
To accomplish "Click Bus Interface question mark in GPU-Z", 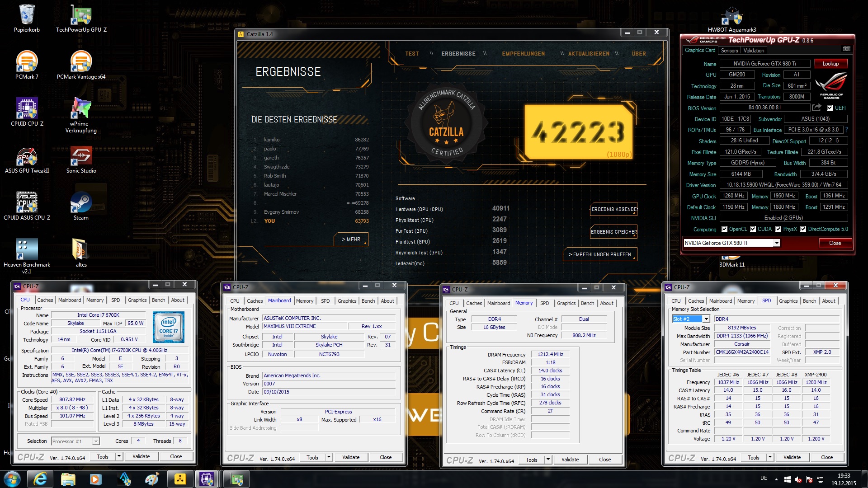I will 846,130.
